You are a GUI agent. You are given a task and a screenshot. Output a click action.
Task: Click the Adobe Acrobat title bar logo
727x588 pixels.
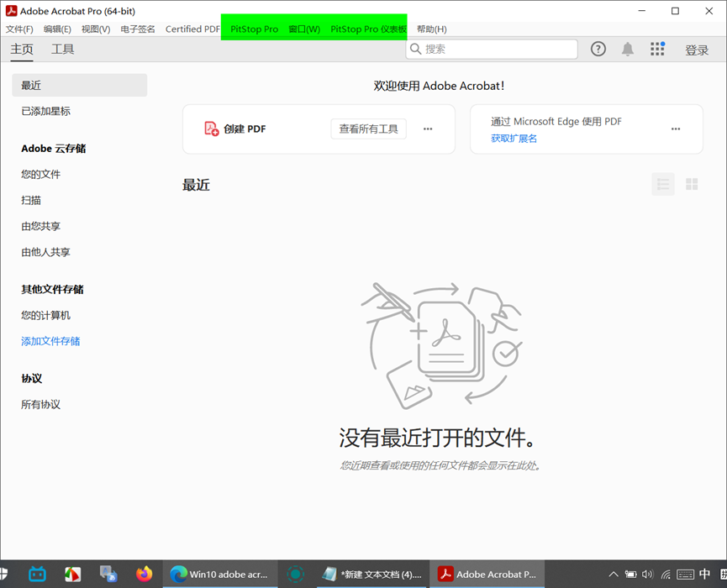coord(11,11)
